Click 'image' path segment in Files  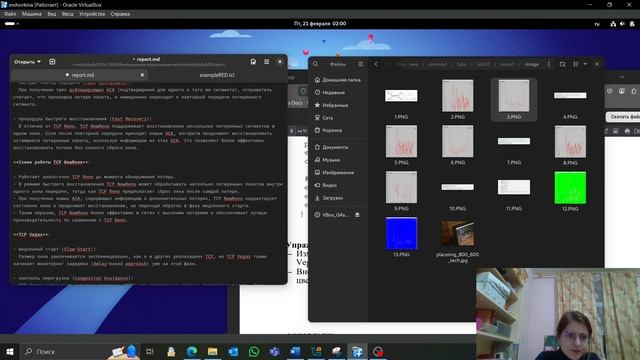click(531, 64)
